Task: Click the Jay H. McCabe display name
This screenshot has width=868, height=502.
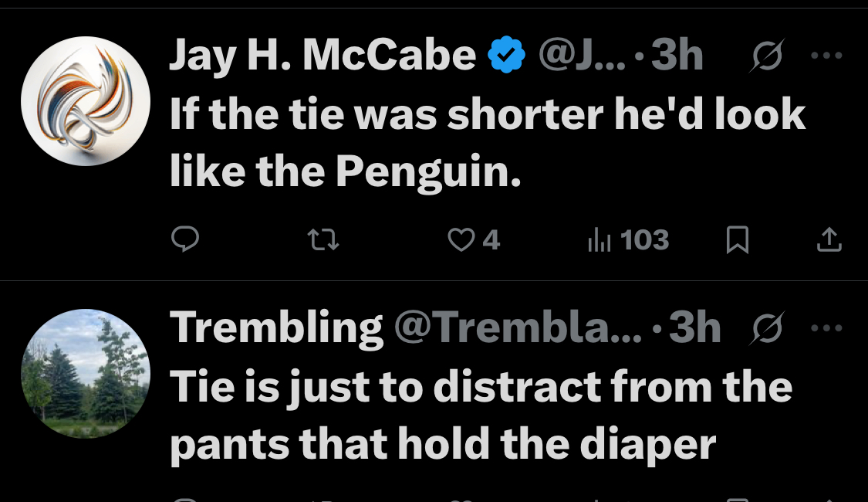Action: [323, 56]
